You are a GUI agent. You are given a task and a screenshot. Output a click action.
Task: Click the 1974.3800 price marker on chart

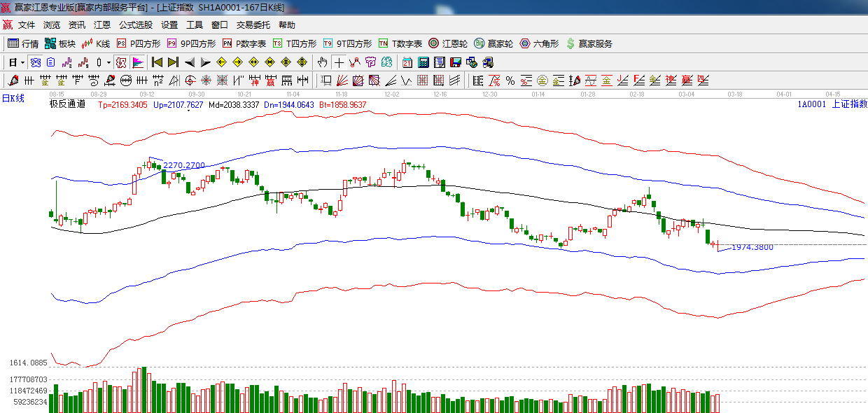752,247
